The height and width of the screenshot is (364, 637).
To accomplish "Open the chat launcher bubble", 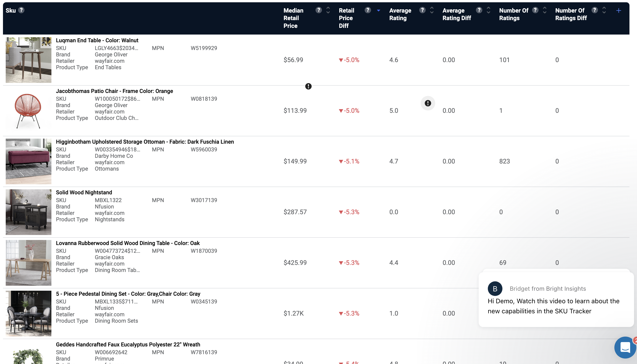I will 625,348.
